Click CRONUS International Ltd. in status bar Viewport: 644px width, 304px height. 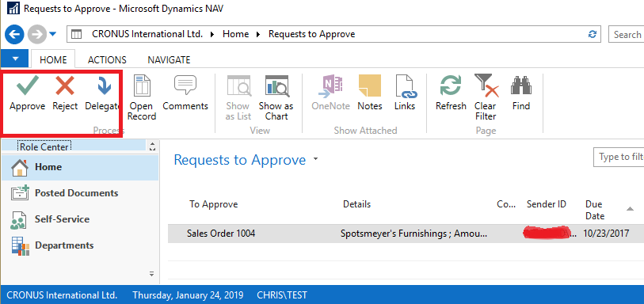[62, 295]
